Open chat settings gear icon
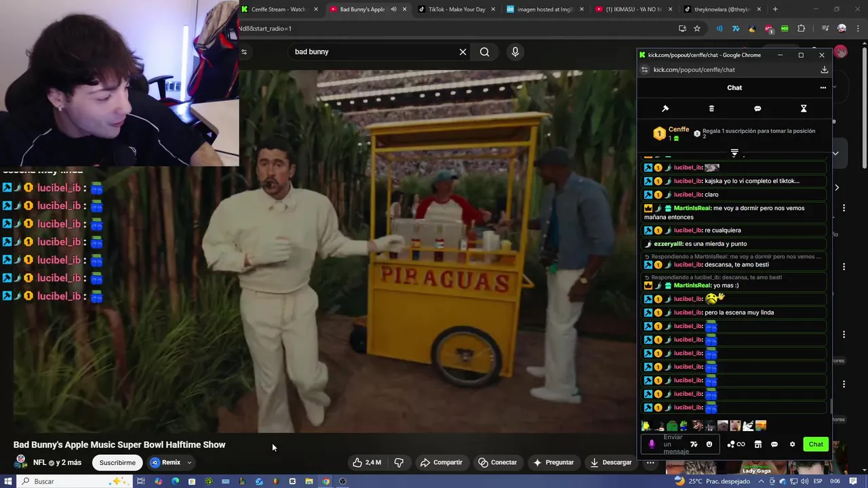 [x=792, y=445]
